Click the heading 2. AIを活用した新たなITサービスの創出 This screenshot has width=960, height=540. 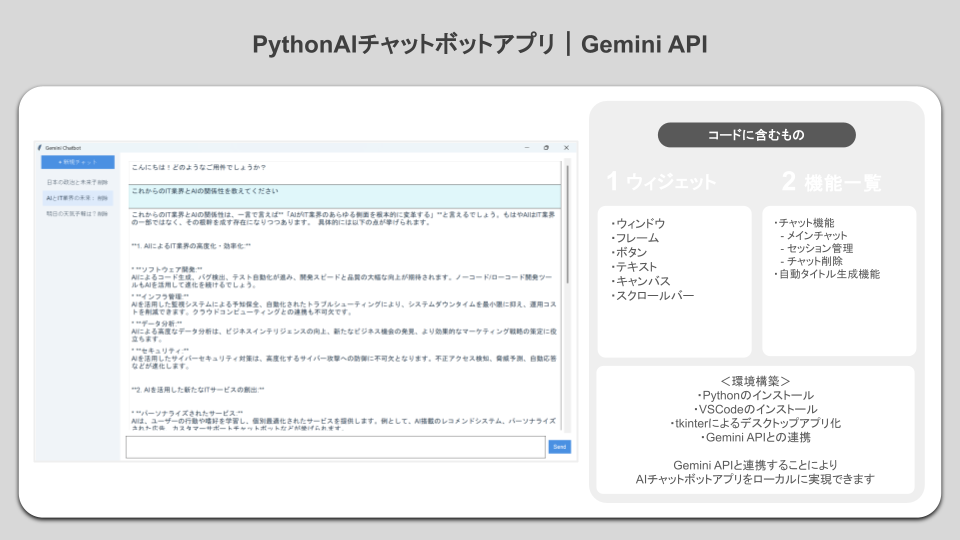[198, 389]
